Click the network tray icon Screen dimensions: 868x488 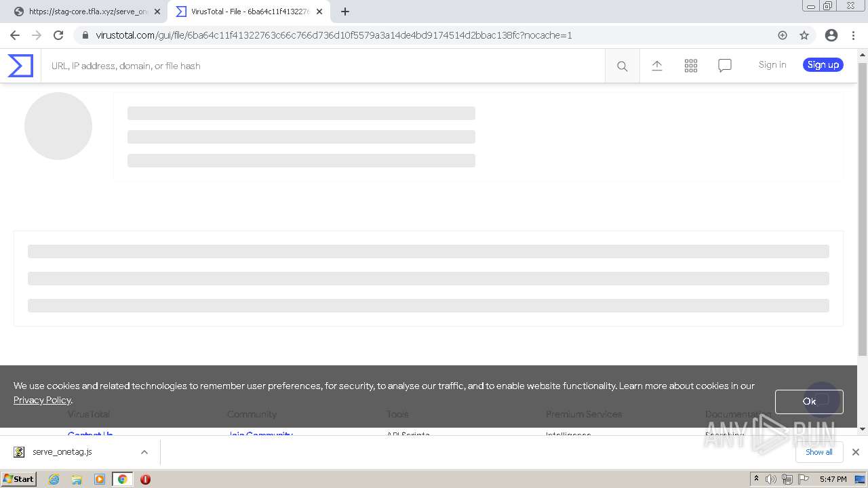pyautogui.click(x=787, y=479)
